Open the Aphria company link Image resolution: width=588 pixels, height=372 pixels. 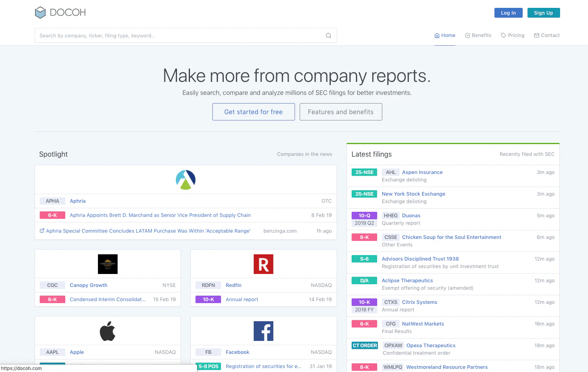click(x=78, y=201)
